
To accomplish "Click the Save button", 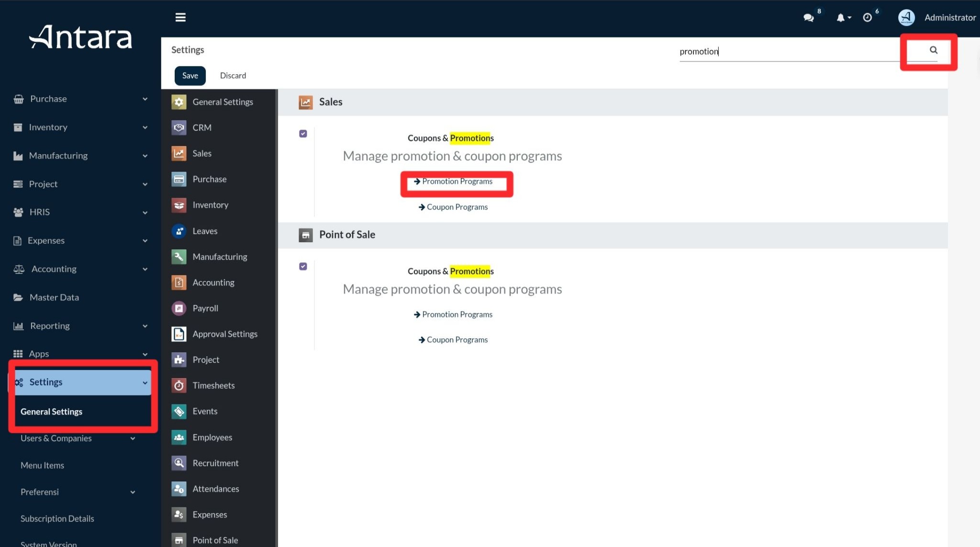I will click(190, 76).
